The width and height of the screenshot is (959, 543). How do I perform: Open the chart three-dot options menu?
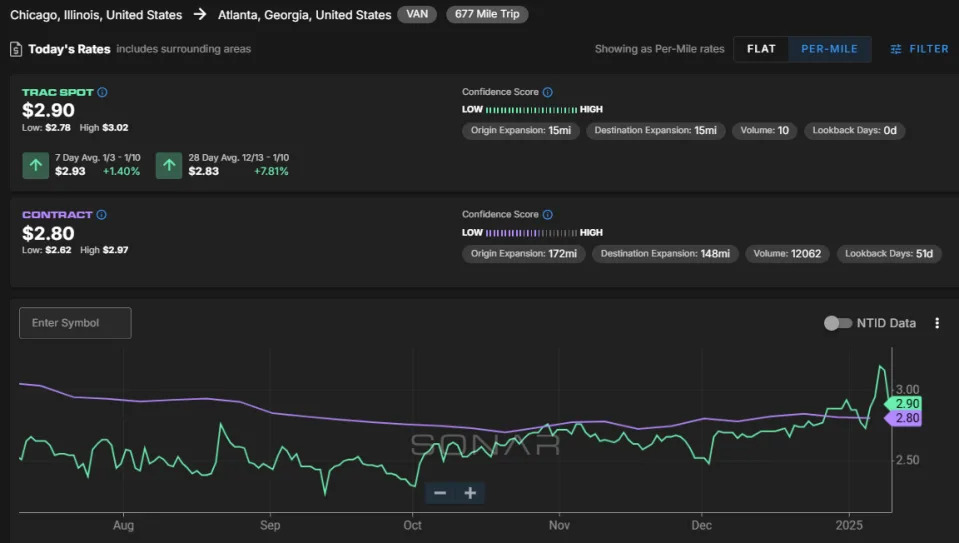937,323
